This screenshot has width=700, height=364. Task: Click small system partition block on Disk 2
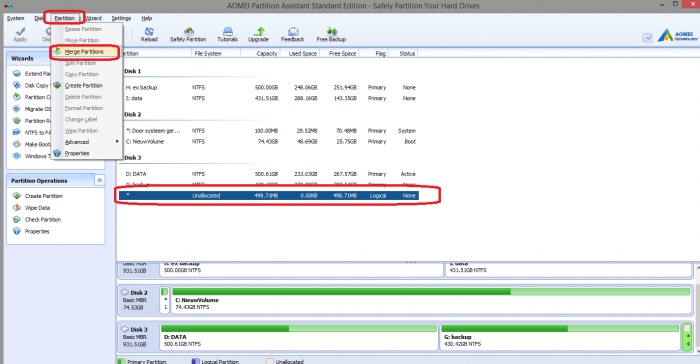165,300
